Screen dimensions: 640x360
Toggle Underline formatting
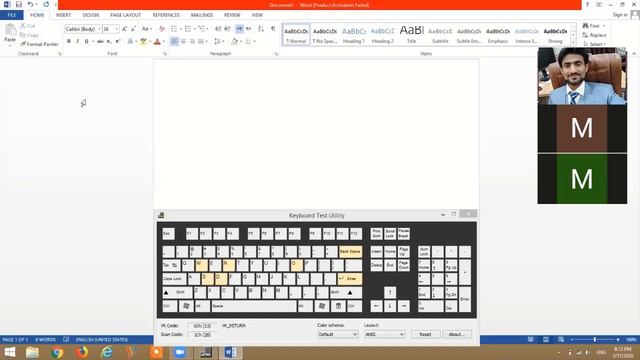click(x=86, y=41)
